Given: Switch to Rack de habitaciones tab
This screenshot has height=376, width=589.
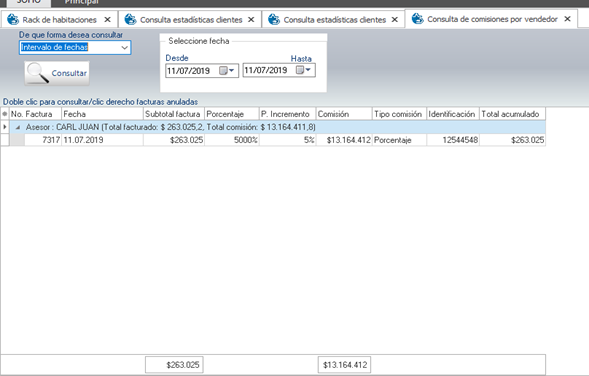Looking at the screenshot, I should (59, 20).
